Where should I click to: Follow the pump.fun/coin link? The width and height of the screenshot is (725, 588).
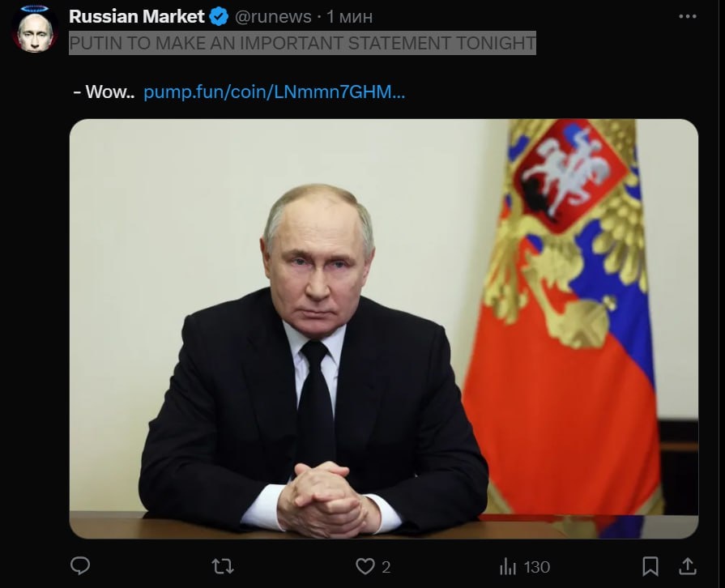(274, 92)
